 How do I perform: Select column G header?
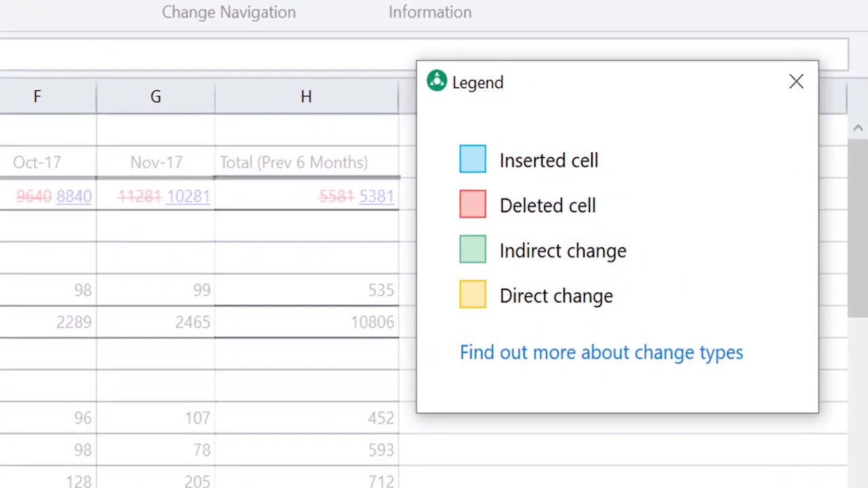[x=156, y=97]
